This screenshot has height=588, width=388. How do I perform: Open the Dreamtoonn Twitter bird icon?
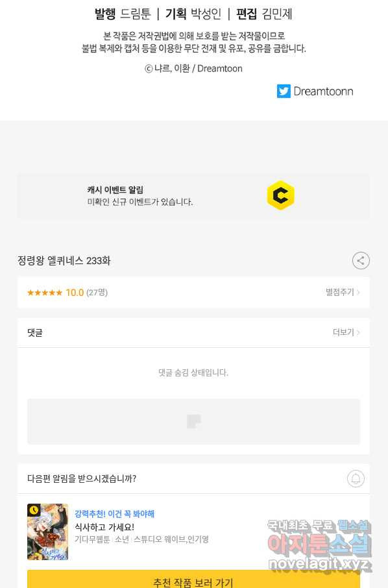pyautogui.click(x=284, y=91)
